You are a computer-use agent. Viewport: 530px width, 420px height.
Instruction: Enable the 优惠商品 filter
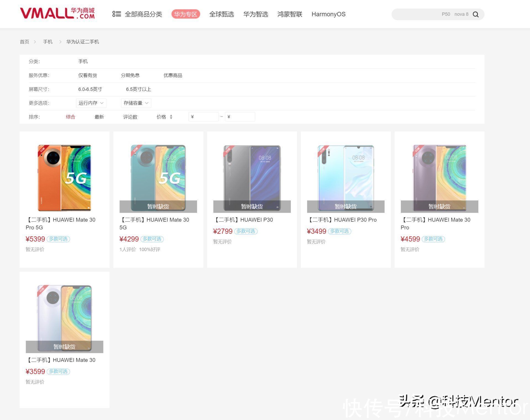(173, 75)
